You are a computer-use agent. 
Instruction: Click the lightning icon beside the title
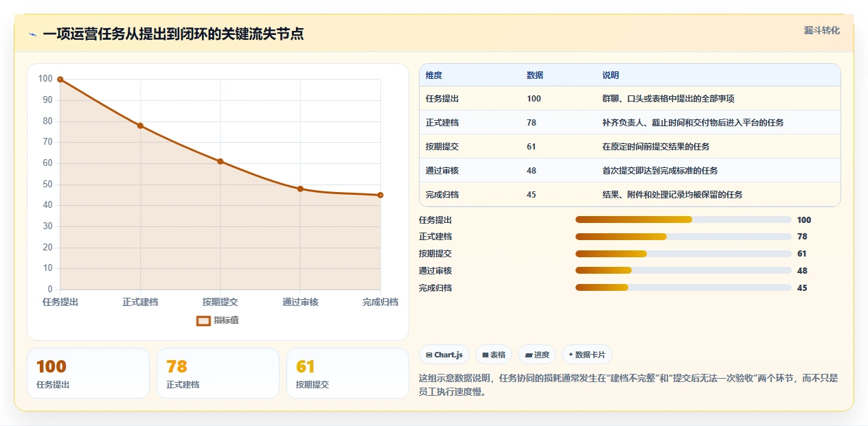click(33, 34)
